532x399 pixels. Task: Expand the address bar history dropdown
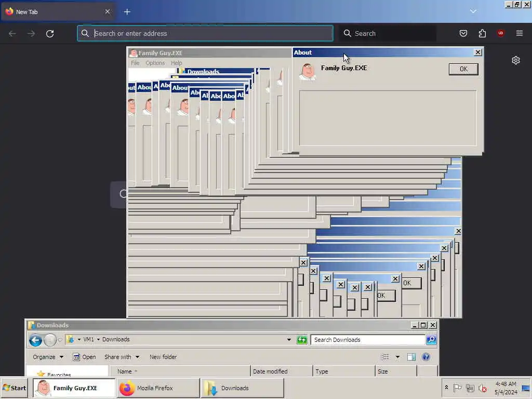[x=289, y=340]
